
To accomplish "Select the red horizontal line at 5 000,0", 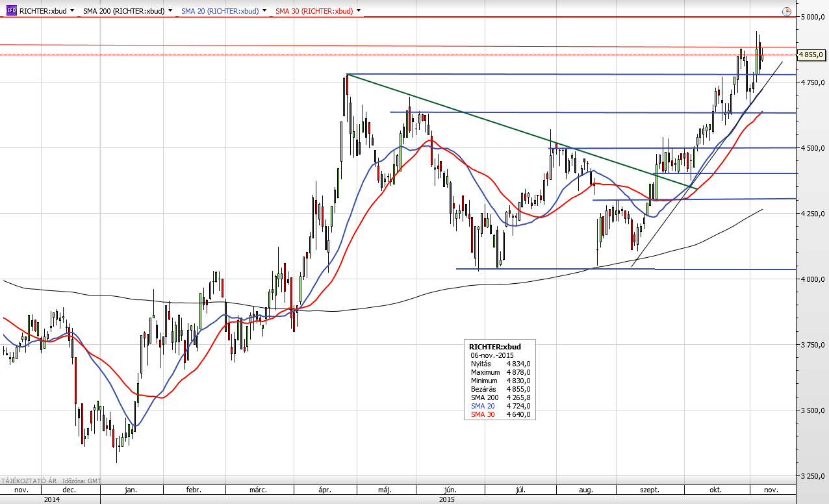I will point(396,17).
